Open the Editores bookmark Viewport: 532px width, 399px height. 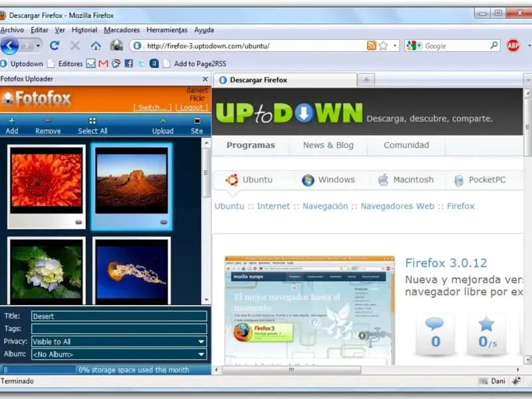point(65,64)
